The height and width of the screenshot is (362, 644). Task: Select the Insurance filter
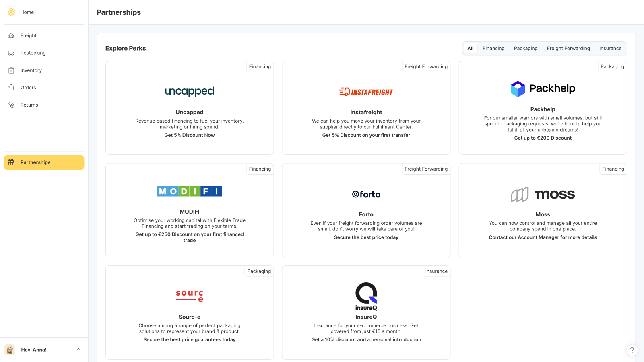[x=610, y=48]
